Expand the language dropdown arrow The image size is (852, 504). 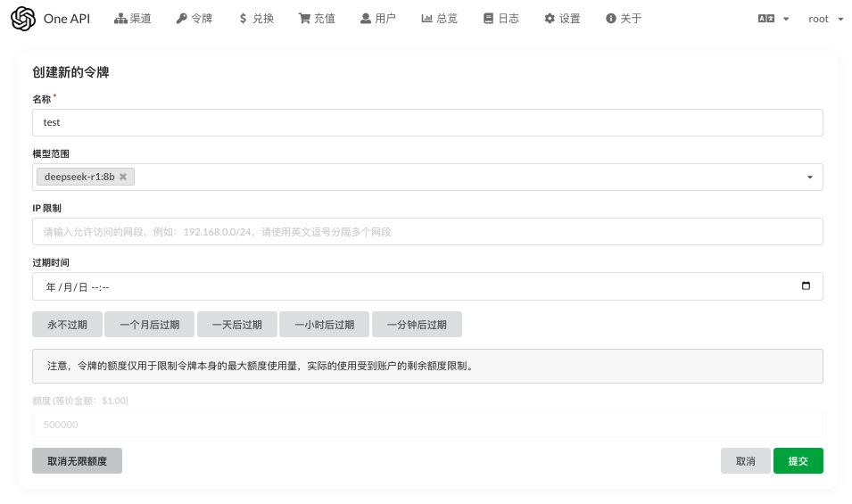click(x=786, y=19)
